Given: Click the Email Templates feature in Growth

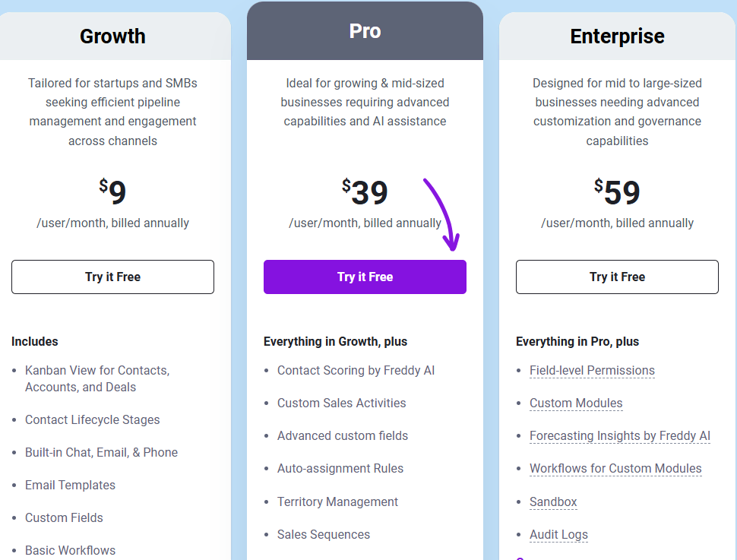Looking at the screenshot, I should click(x=70, y=486).
